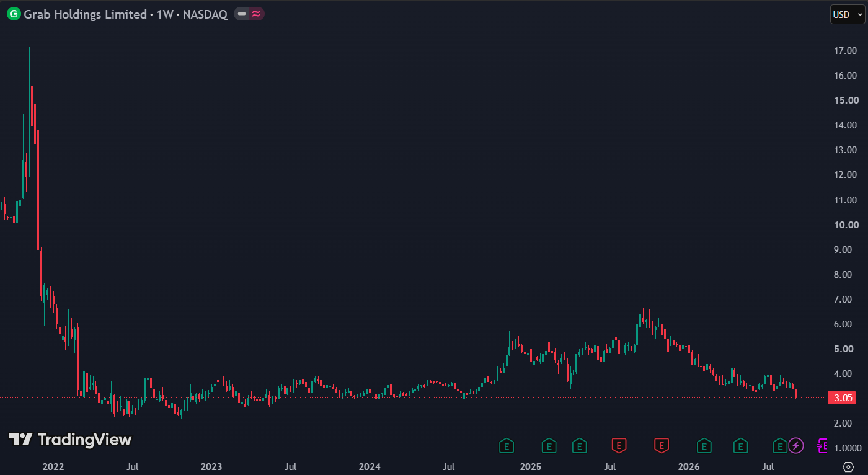This screenshot has height=475, width=868.
Task: Open the USD currency dropdown
Action: [847, 14]
